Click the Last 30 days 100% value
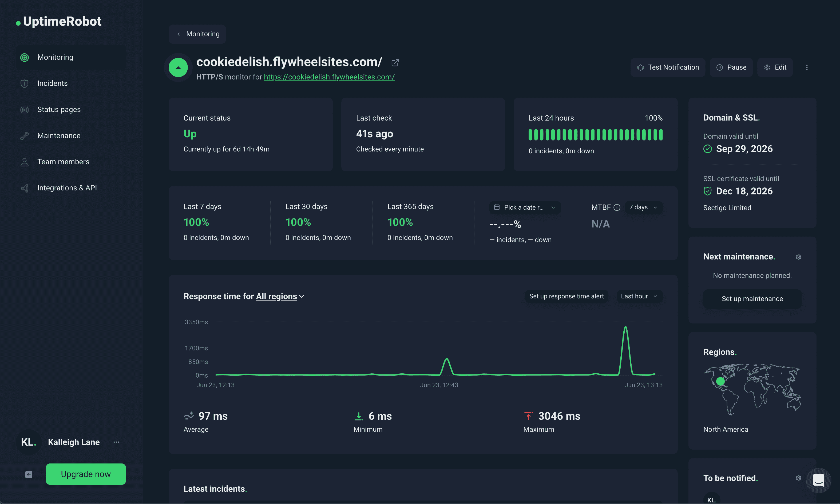This screenshot has height=504, width=840. [298, 222]
